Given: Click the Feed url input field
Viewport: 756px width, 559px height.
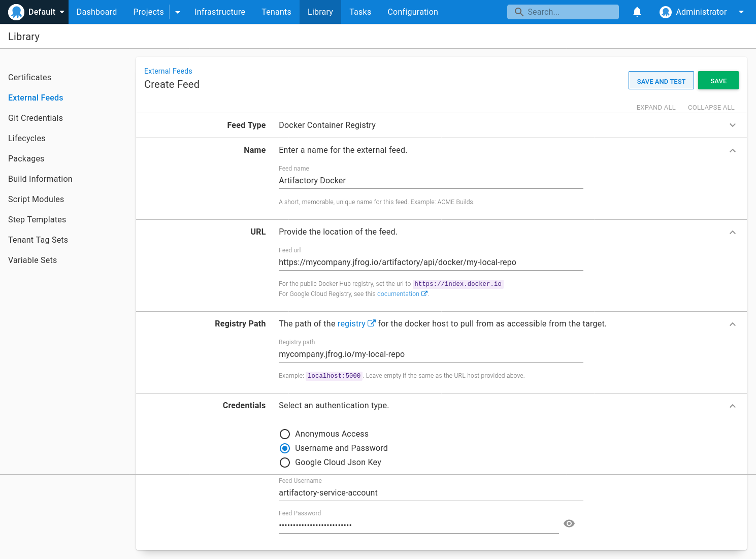Looking at the screenshot, I should (431, 262).
